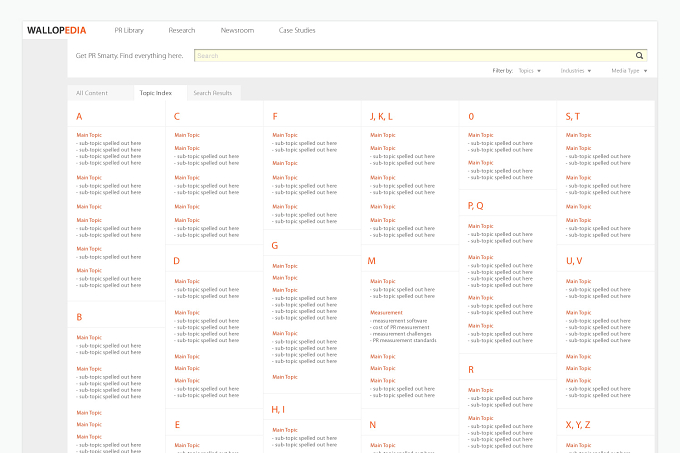Viewport: 680px width, 453px height.
Task: Click the letter N section heading
Action: tap(373, 425)
